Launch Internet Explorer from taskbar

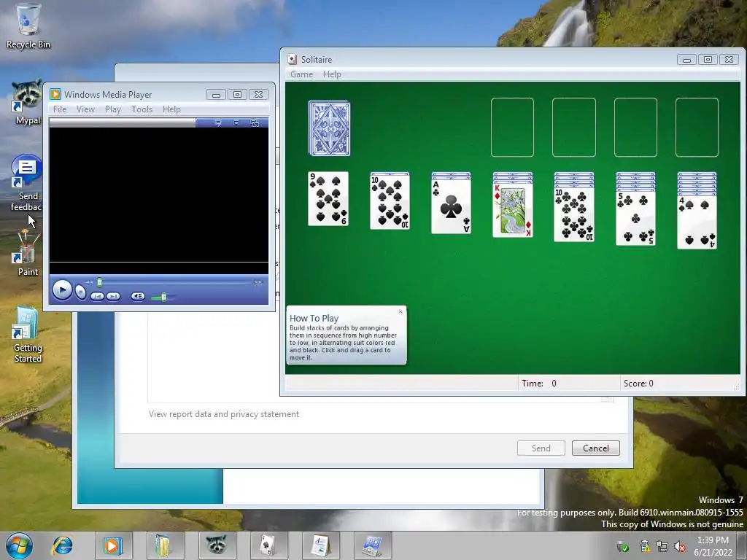tap(63, 545)
